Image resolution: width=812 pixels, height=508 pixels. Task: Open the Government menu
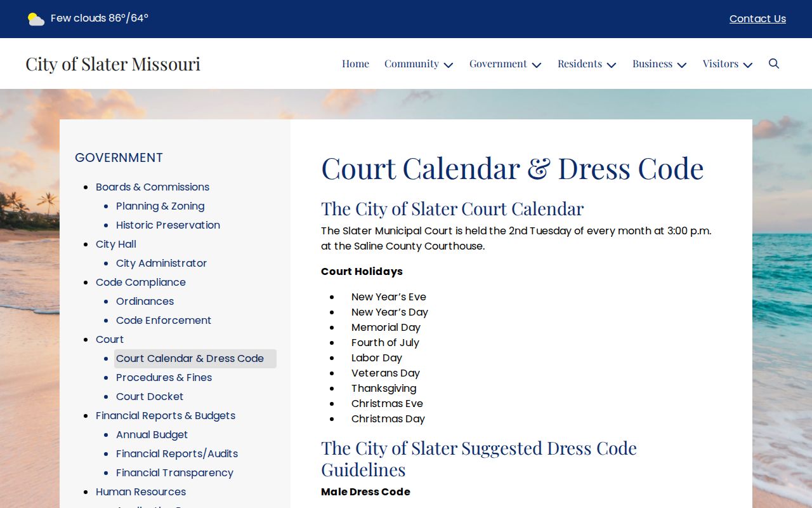(498, 63)
